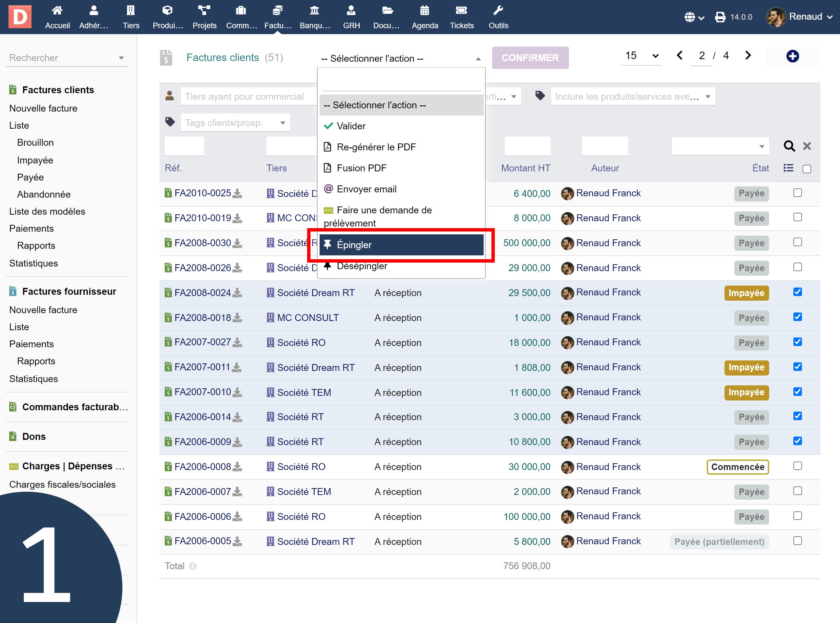Choose Envoyer email in action list
The width and height of the screenshot is (840, 623).
pos(366,189)
